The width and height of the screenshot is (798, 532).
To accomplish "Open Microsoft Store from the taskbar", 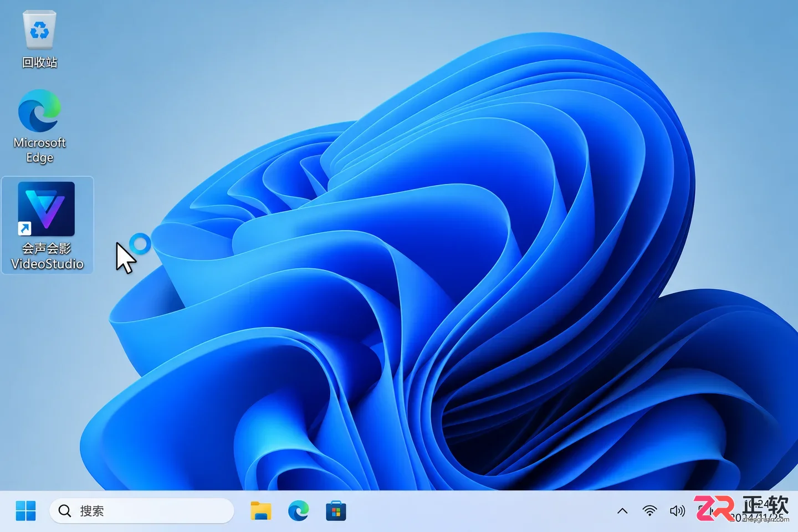I will coord(336,510).
